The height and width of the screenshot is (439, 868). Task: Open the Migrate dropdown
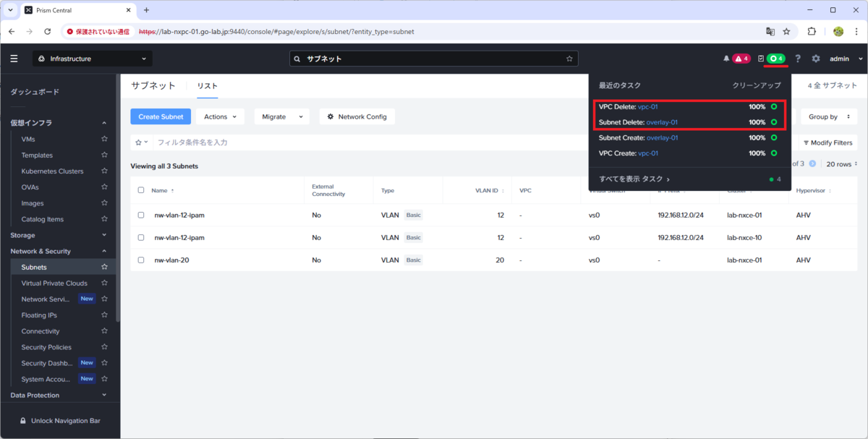pyautogui.click(x=282, y=116)
